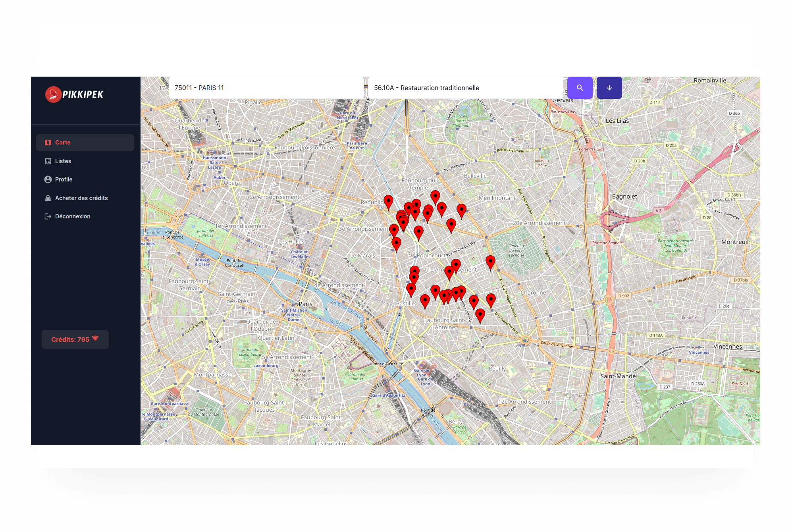Open the 56.10A Restauration traditionnelle field
The width and height of the screenshot is (794, 532).
pyautogui.click(x=465, y=88)
